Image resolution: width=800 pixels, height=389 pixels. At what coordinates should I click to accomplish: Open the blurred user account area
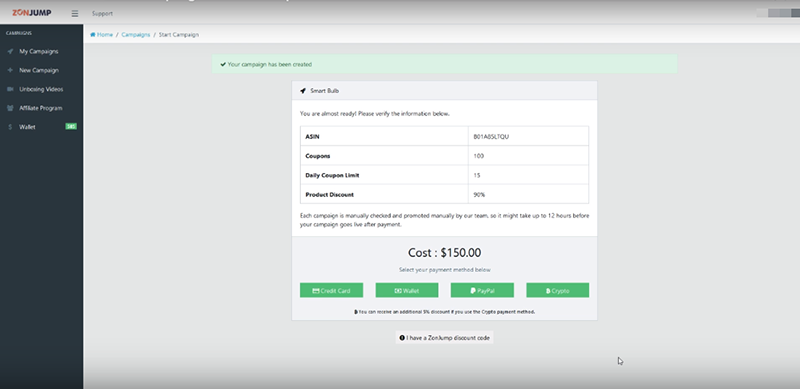[x=778, y=13]
